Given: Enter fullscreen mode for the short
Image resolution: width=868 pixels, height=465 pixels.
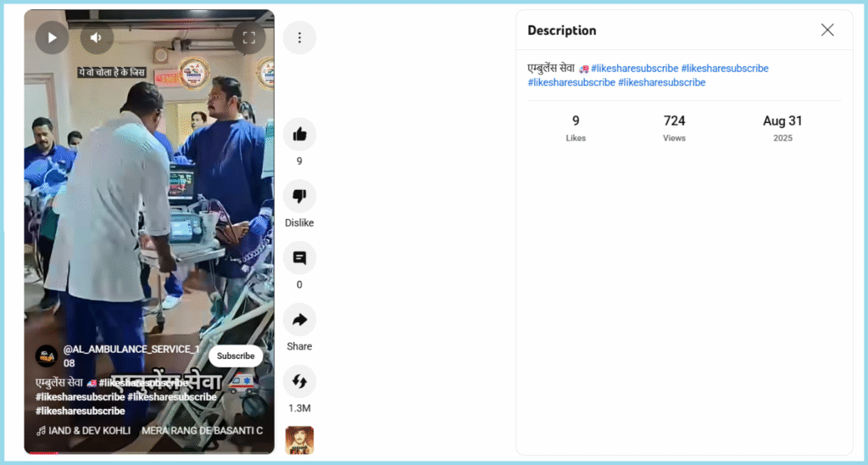Looking at the screenshot, I should pos(248,37).
